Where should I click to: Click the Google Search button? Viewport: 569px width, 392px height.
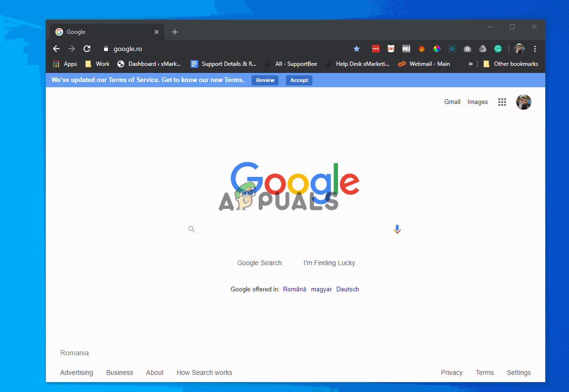click(259, 263)
